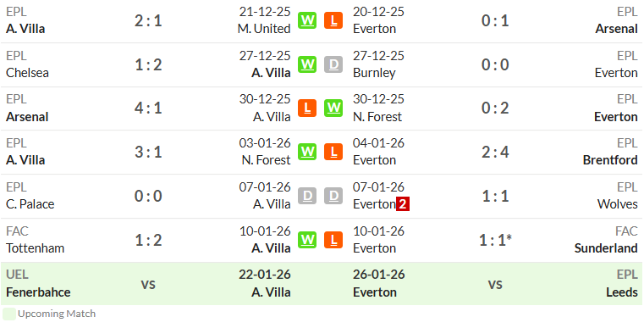Image resolution: width=644 pixels, height=328 pixels.
Task: Click the Sunderland team name
Action: click(606, 248)
